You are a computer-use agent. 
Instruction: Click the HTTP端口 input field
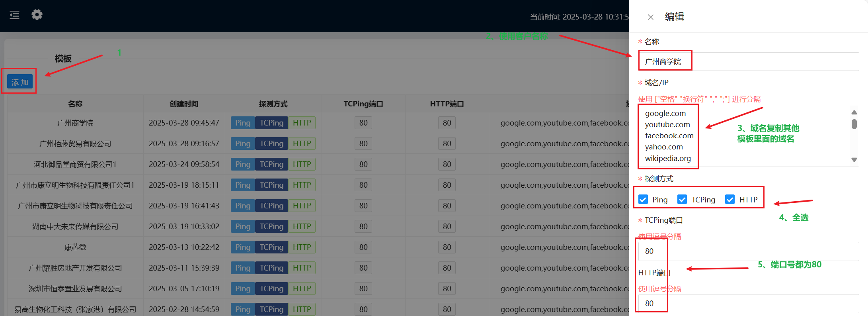pyautogui.click(x=748, y=303)
